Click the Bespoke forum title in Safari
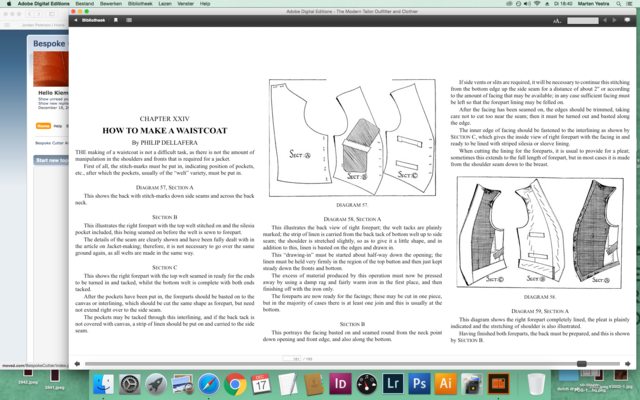 [x=49, y=44]
